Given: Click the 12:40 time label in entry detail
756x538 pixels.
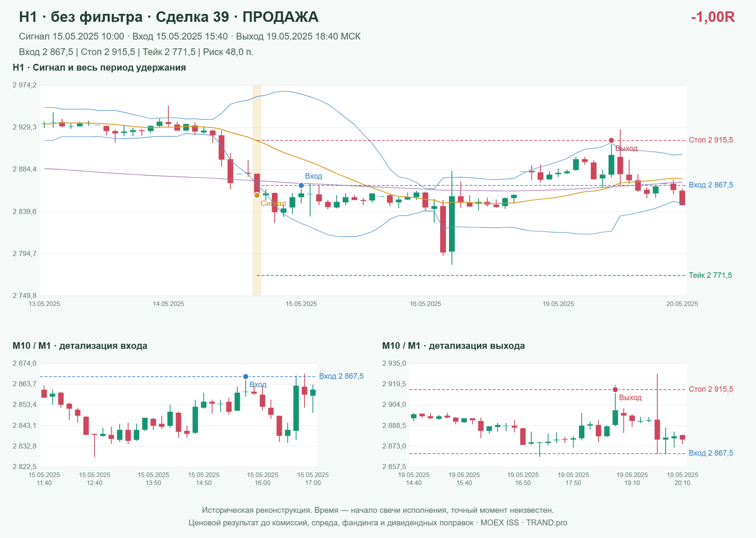Looking at the screenshot, I should pyautogui.click(x=94, y=483).
